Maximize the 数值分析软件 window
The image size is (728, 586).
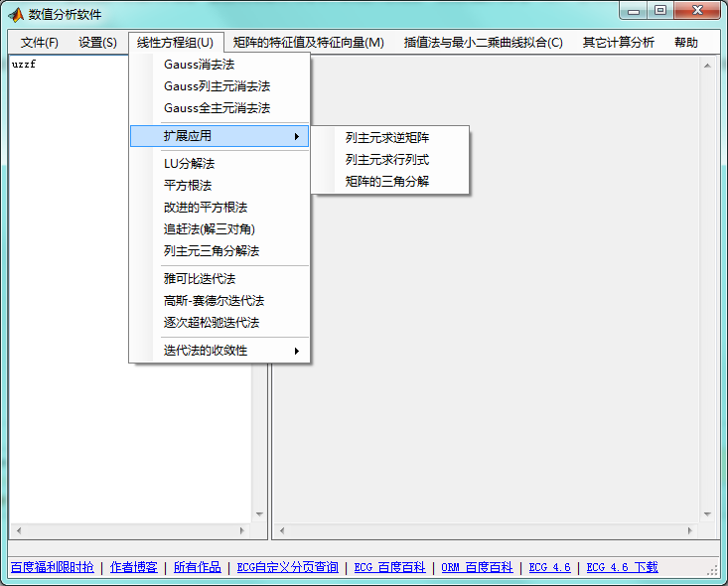pyautogui.click(x=660, y=10)
